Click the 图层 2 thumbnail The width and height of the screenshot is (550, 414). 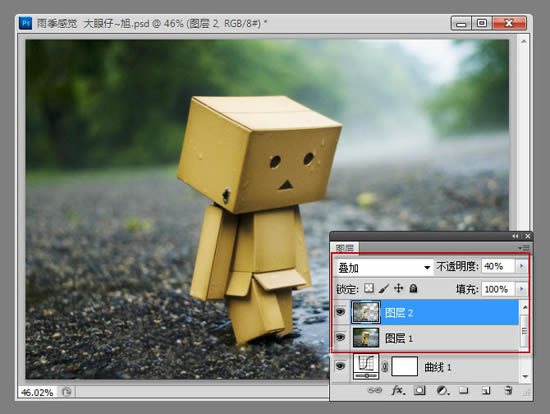point(365,312)
